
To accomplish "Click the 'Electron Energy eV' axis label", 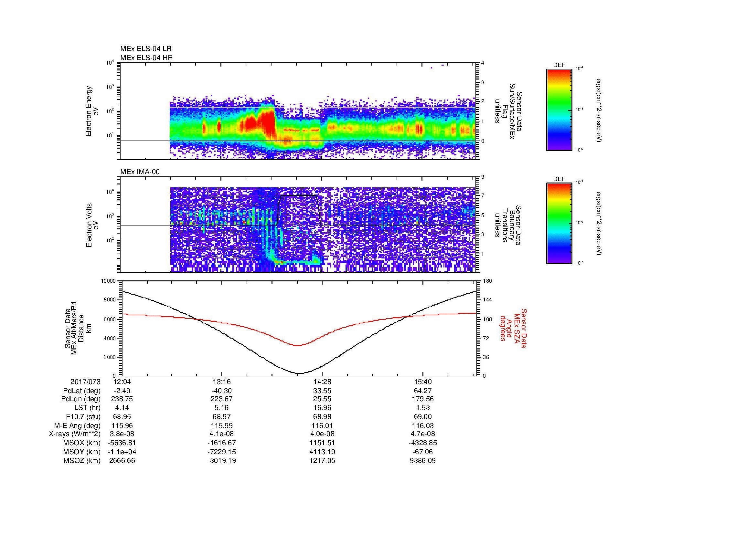I will point(92,111).
